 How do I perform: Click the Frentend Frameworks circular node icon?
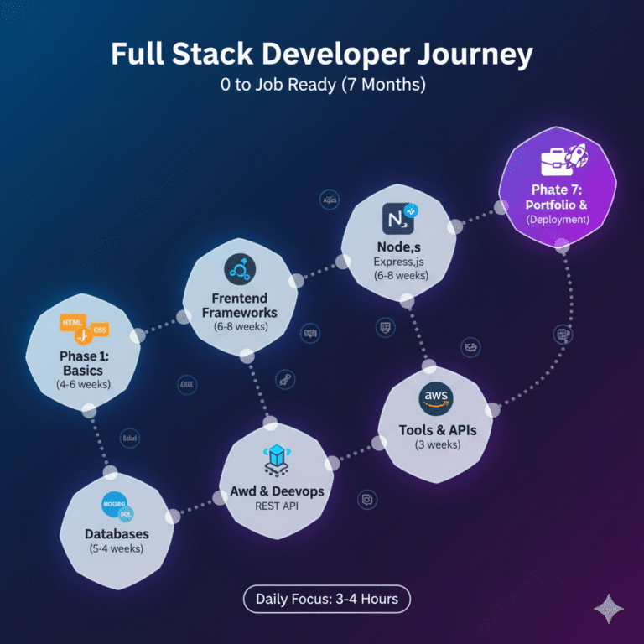(x=240, y=269)
